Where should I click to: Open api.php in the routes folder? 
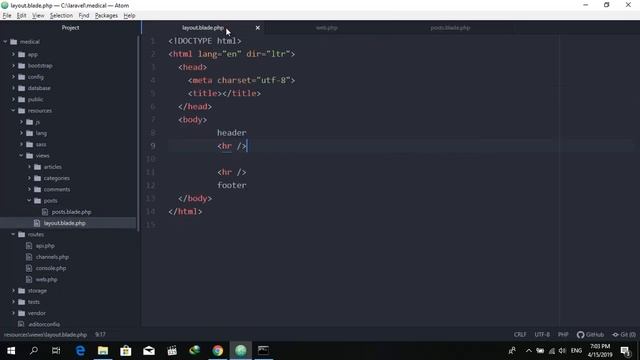[x=45, y=246]
